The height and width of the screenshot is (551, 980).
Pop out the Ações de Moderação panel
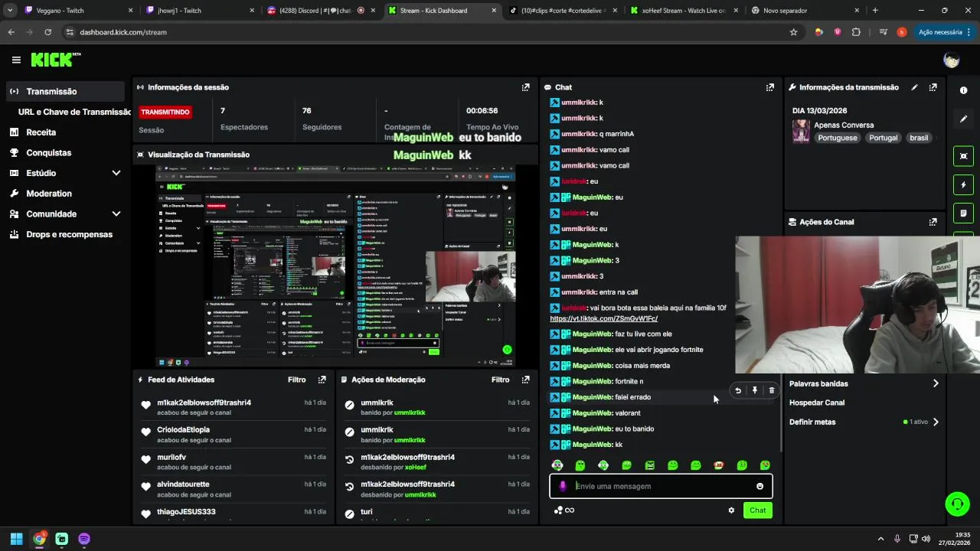(525, 380)
